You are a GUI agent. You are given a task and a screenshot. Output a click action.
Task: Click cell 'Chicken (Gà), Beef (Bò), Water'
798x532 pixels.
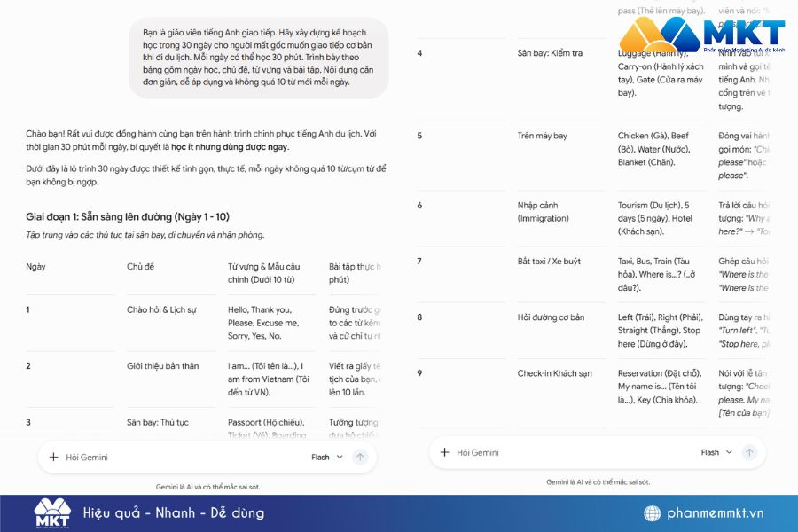654,149
